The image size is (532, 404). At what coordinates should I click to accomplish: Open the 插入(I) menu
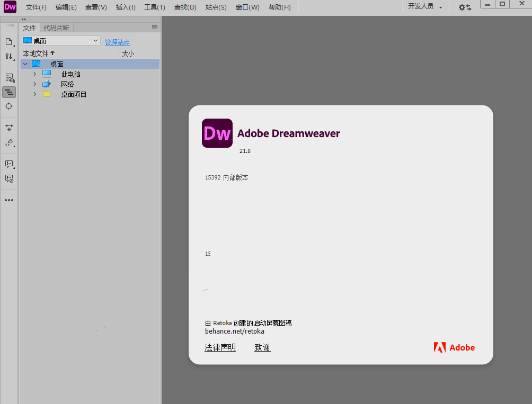point(126,7)
